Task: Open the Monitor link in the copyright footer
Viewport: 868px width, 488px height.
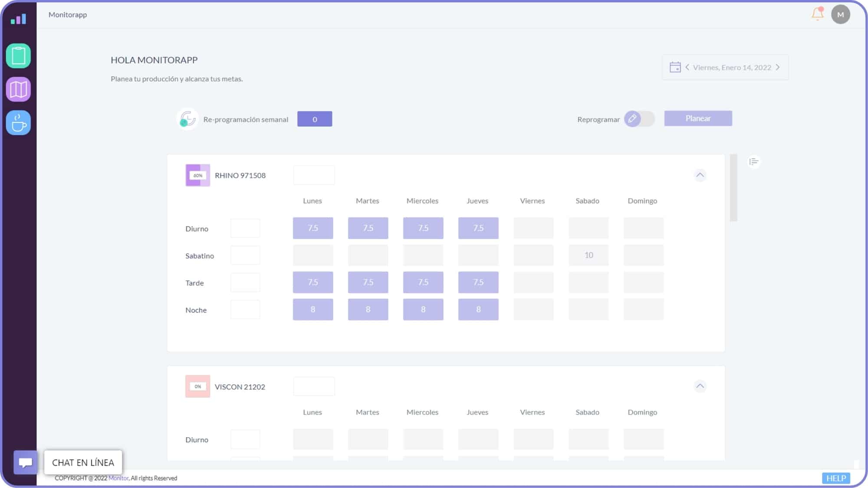Action: [118, 478]
